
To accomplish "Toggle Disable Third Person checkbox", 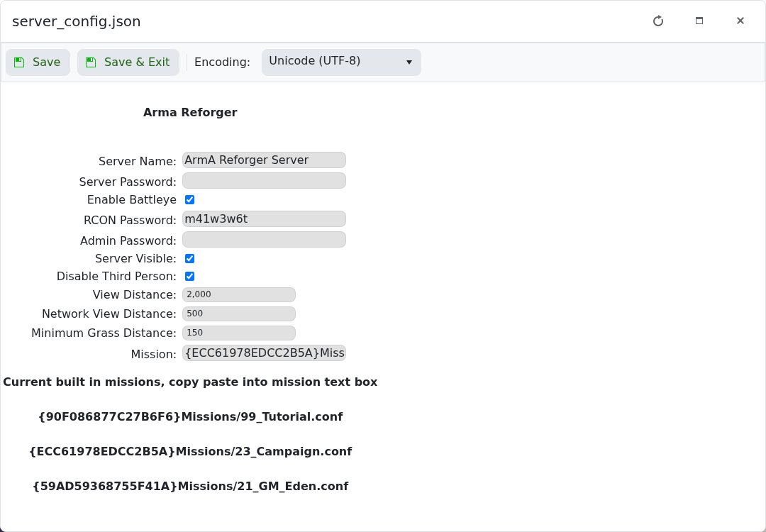I will coord(189,277).
